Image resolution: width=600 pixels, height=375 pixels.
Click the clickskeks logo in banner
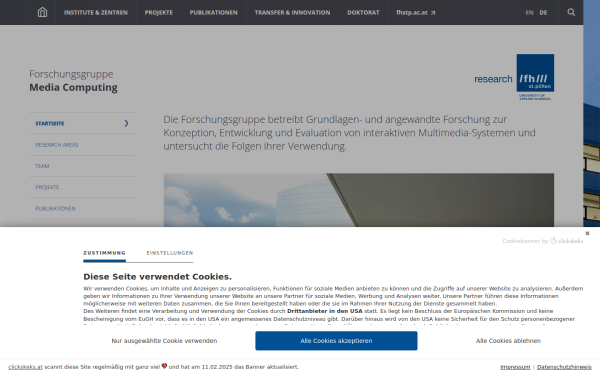click(567, 241)
